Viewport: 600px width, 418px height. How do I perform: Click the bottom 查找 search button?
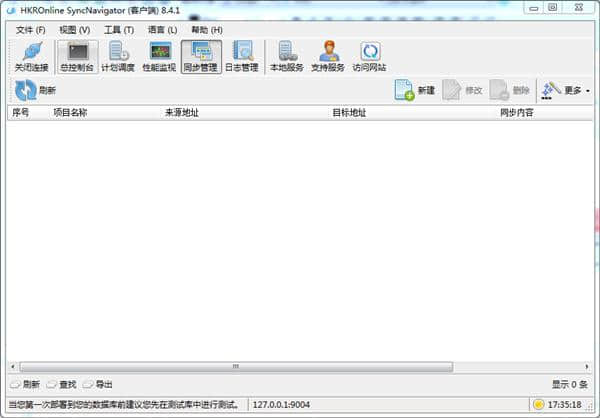(62, 384)
